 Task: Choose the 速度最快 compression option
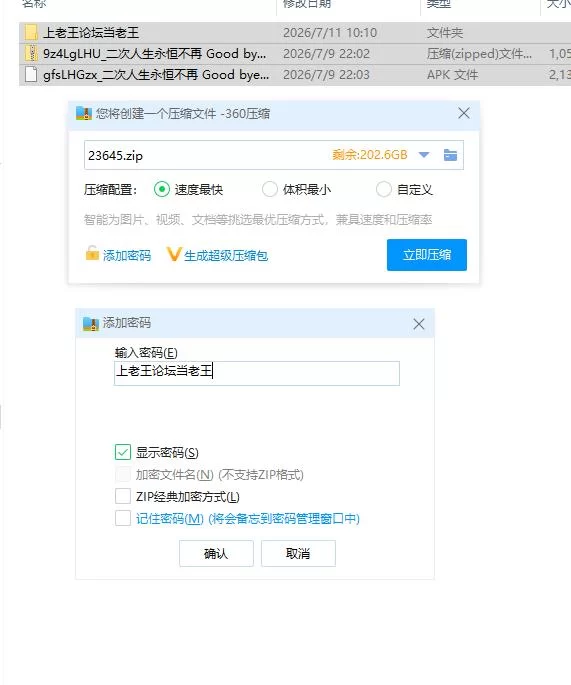[162, 190]
